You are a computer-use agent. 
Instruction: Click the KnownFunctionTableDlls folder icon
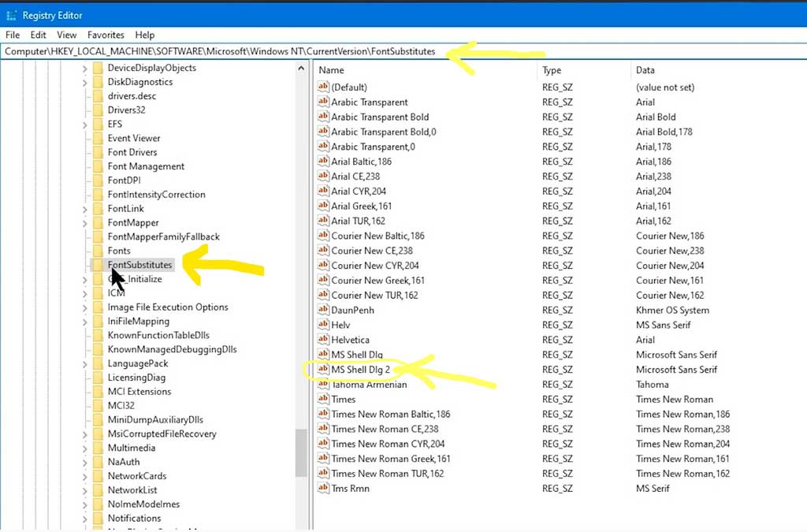(x=98, y=336)
